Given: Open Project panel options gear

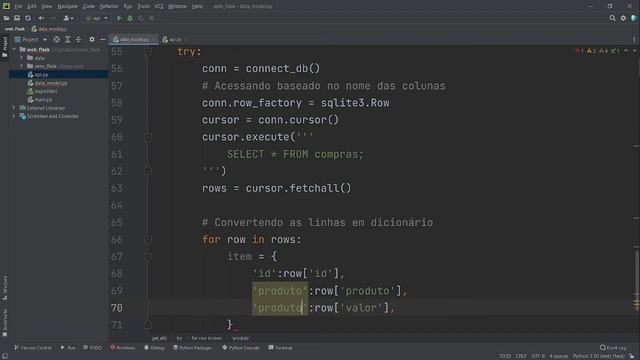Looking at the screenshot, I should tap(92, 40).
